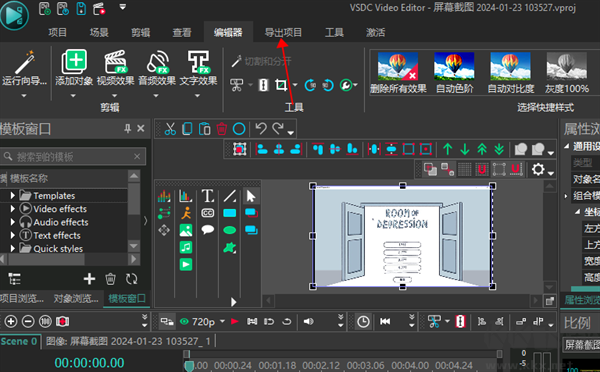Apply the 灰度100% quick style
The width and height of the screenshot is (600, 372).
tap(567, 73)
